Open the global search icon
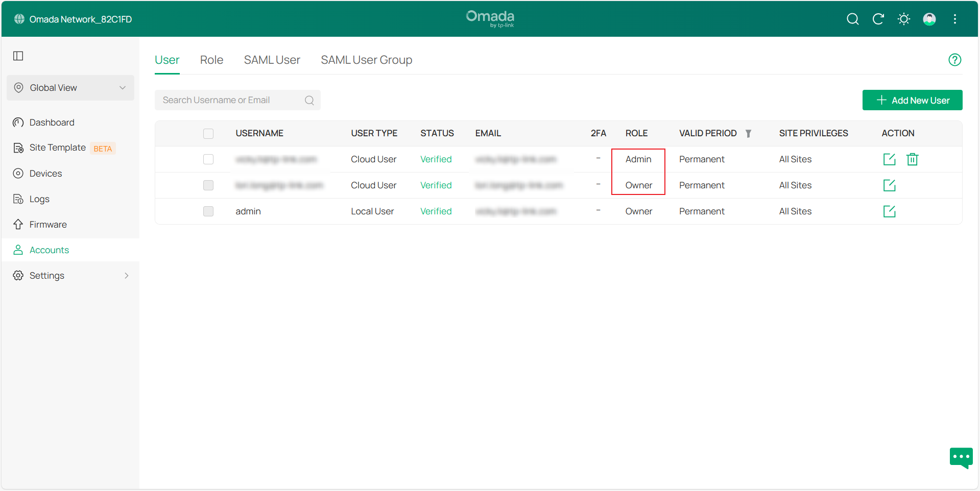 pyautogui.click(x=852, y=19)
